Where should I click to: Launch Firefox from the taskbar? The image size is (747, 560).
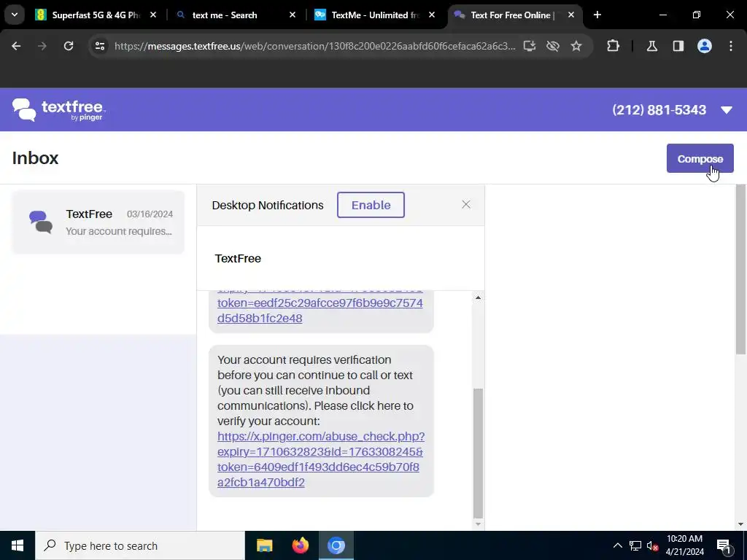[x=300, y=545]
